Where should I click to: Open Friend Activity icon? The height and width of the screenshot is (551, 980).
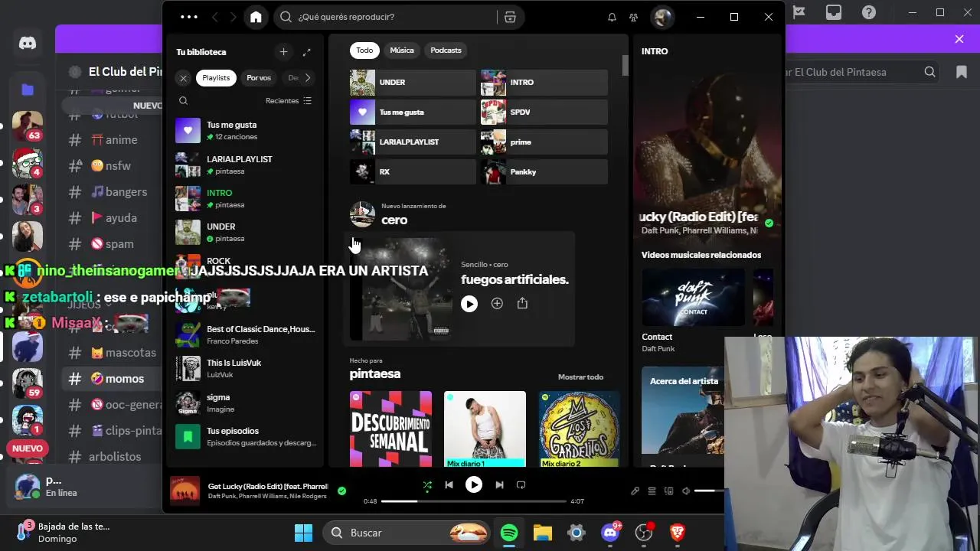click(633, 17)
